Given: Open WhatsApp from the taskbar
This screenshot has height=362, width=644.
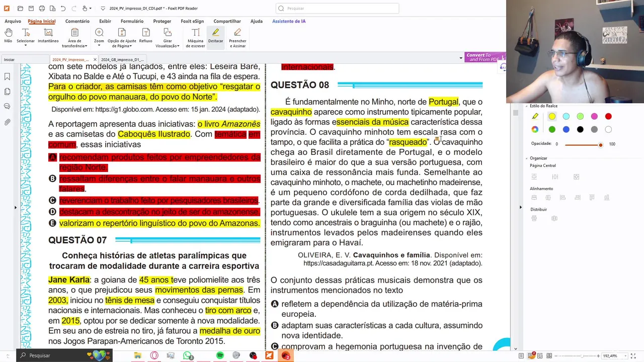Looking at the screenshot, I should point(187,355).
